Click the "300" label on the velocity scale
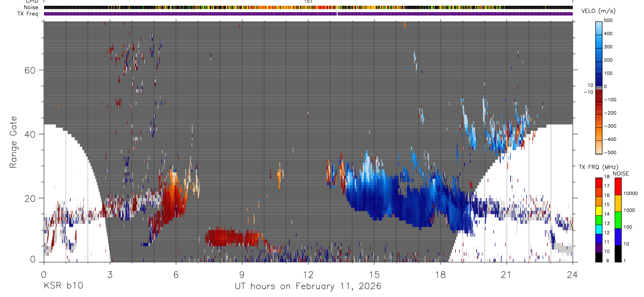 pos(609,47)
